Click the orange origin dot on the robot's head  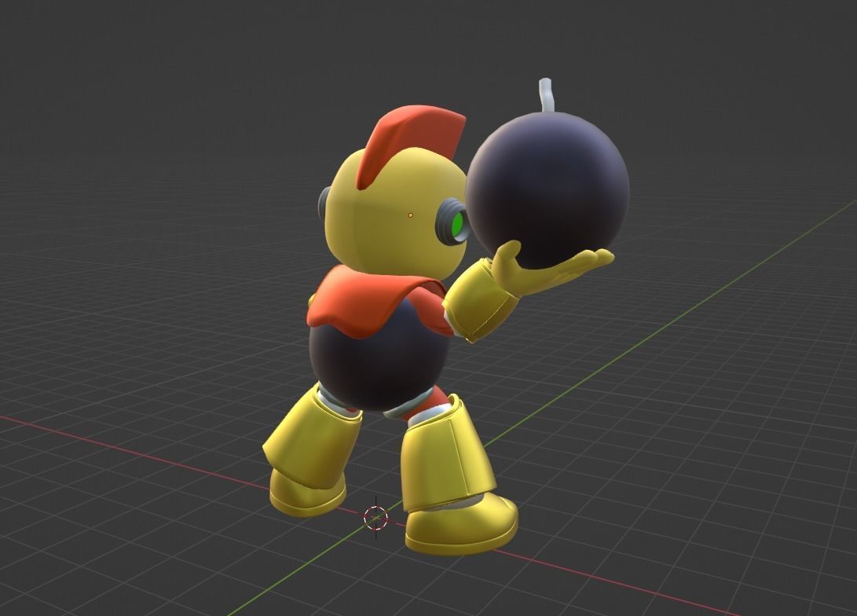(x=411, y=215)
